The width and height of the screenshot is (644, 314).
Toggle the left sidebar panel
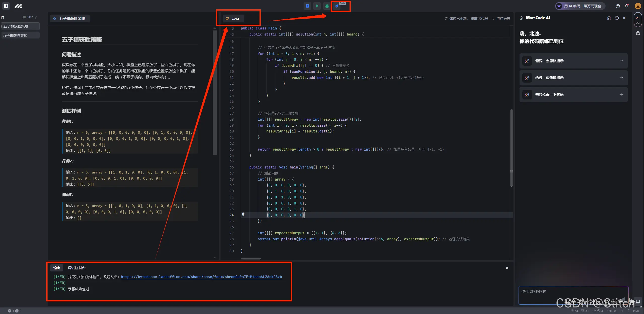pos(6,6)
